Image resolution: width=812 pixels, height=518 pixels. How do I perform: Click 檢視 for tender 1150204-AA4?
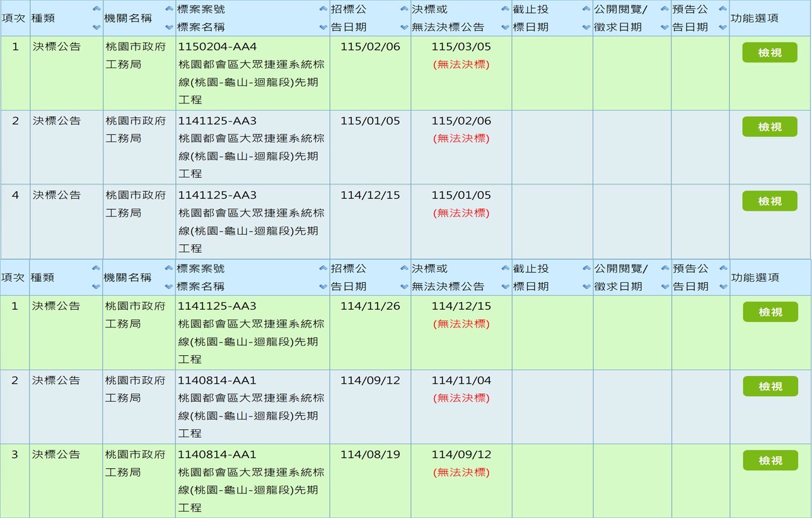769,53
